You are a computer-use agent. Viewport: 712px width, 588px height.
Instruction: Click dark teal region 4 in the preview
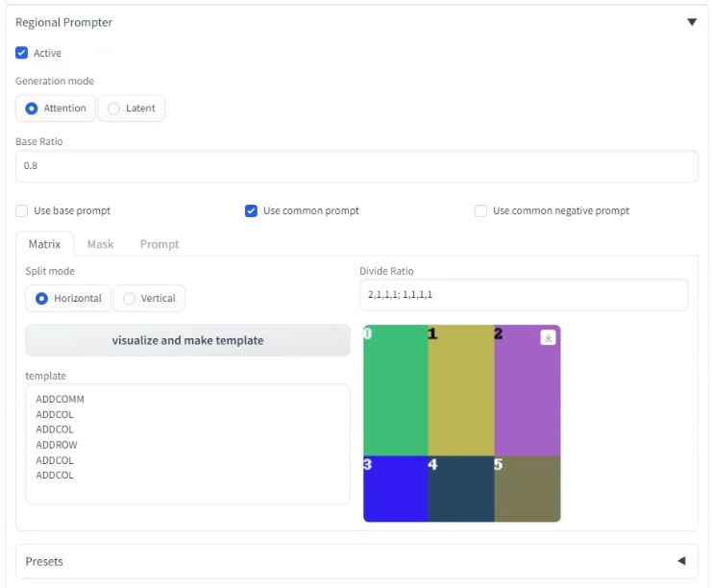point(461,489)
